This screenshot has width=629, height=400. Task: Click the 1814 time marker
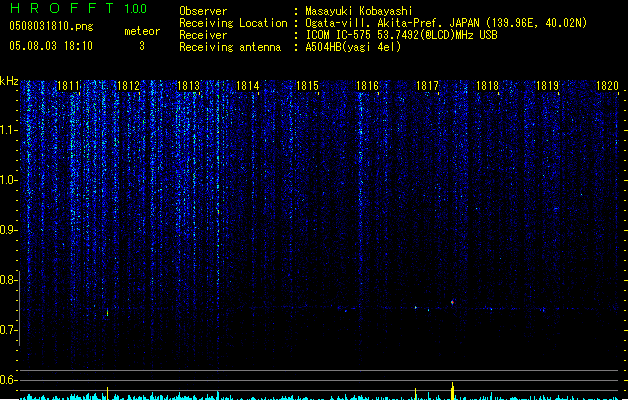[248, 86]
